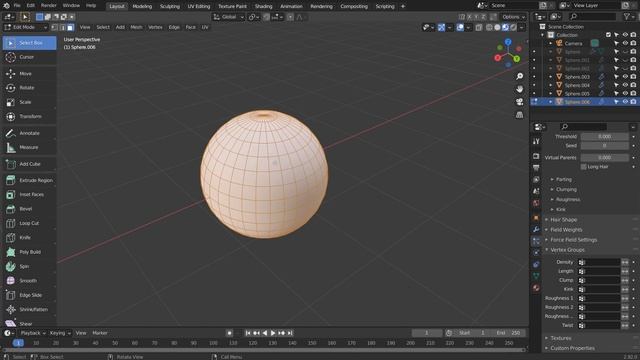Hide Sphere.006 with eye icon
Viewport: 640px width, 360px height.
pos(625,102)
